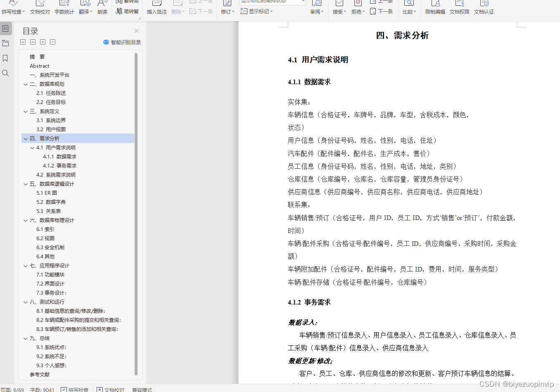Image resolution: width=560 pixels, height=392 pixels.
Task: Collapse the 八、测试和运行 section
Action: pos(26,302)
